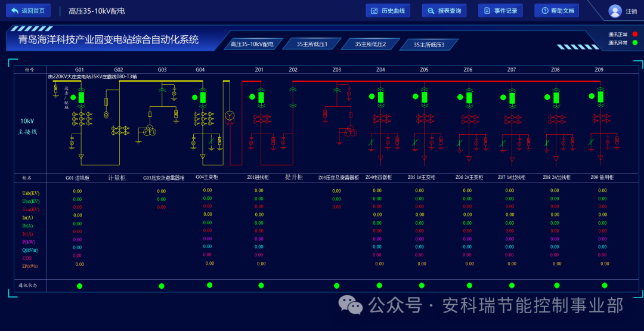Click 注销 to log out
Image resolution: width=644 pixels, height=331 pixels.
631,11
